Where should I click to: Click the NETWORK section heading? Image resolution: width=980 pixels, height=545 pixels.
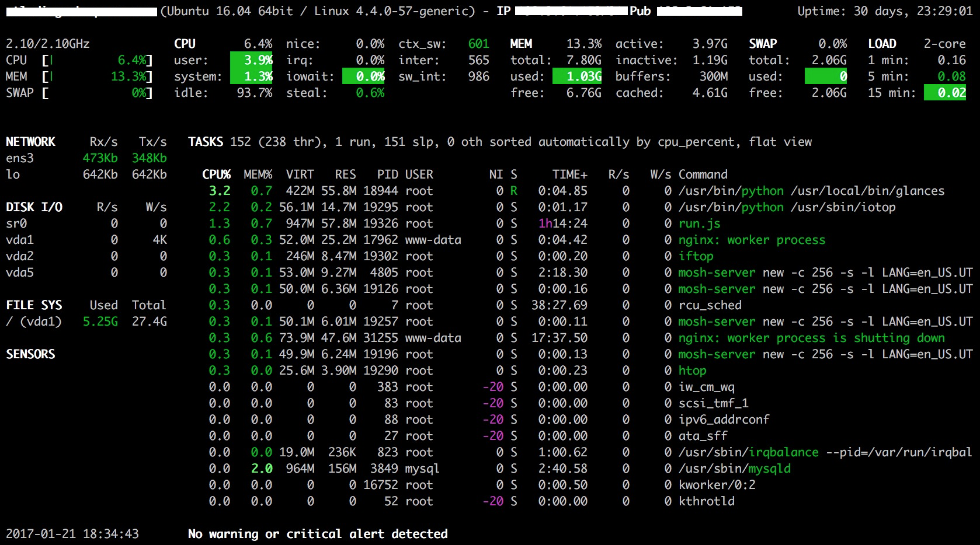[x=30, y=142]
